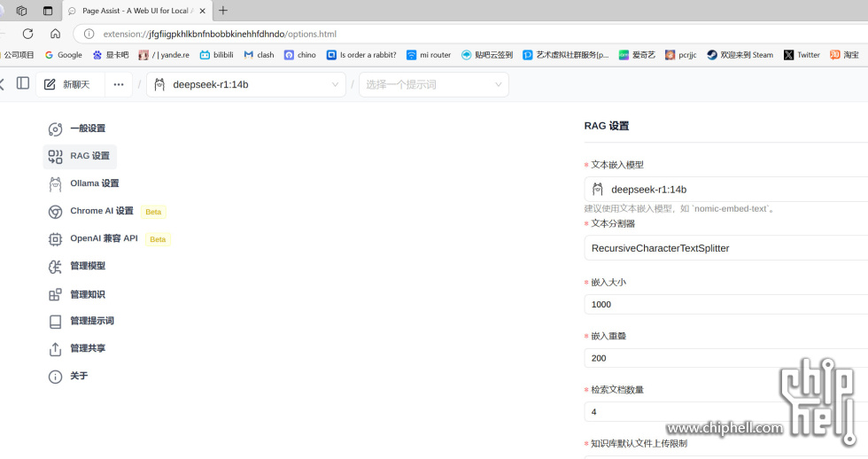Open the Google bookmark

(x=64, y=55)
